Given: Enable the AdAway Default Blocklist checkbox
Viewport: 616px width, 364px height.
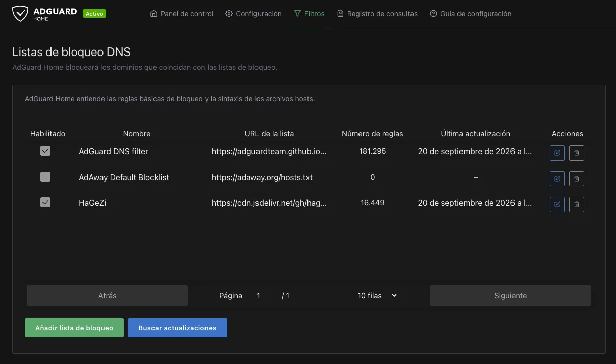Looking at the screenshot, I should (x=45, y=177).
